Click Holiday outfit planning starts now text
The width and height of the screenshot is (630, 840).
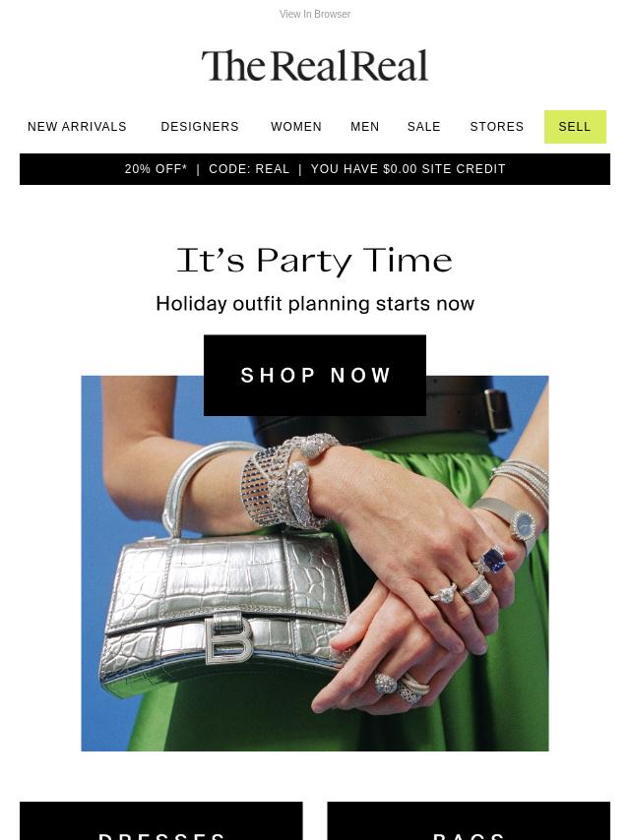(315, 304)
